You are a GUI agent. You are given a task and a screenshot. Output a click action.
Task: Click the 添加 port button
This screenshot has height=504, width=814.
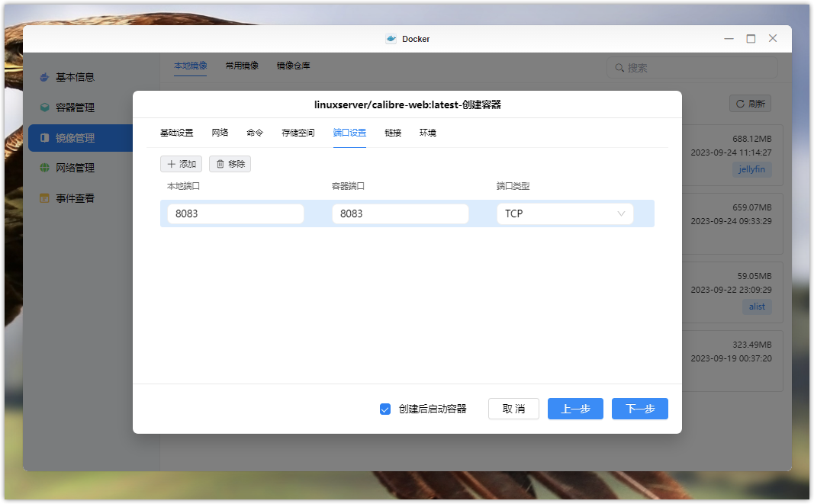[x=181, y=164]
